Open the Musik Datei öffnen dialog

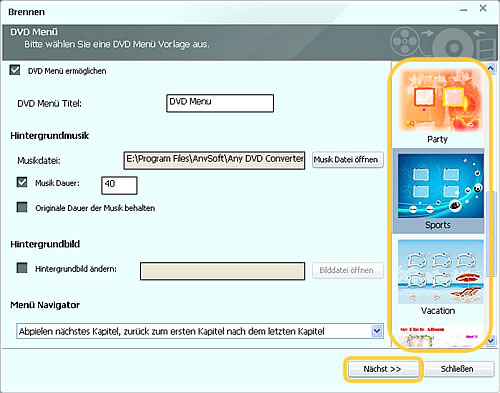348,160
